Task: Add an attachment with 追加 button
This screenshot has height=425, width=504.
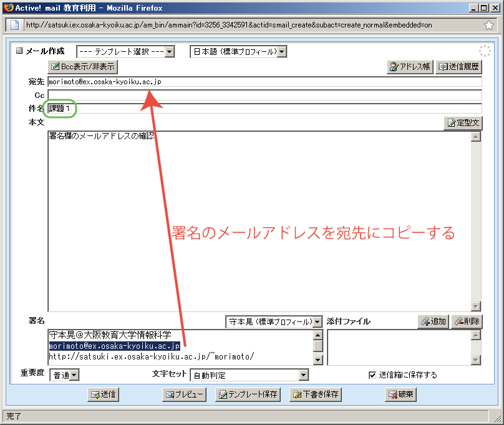Action: point(434,321)
